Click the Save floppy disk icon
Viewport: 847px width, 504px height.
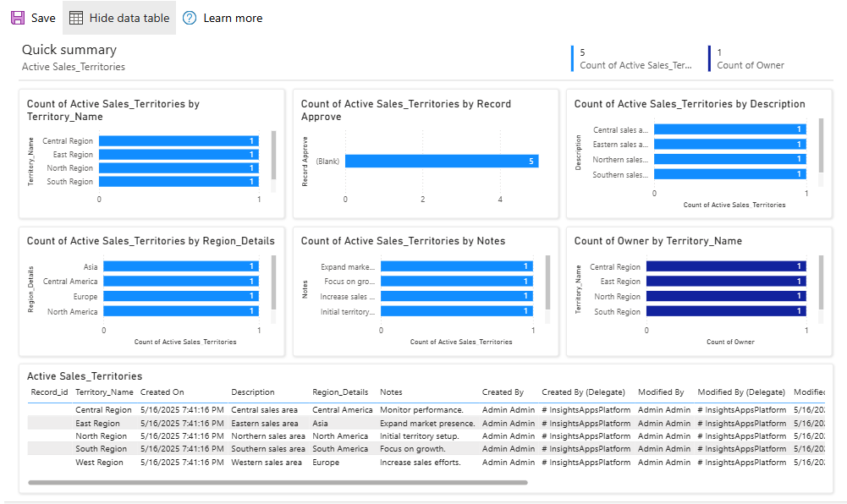[18, 18]
